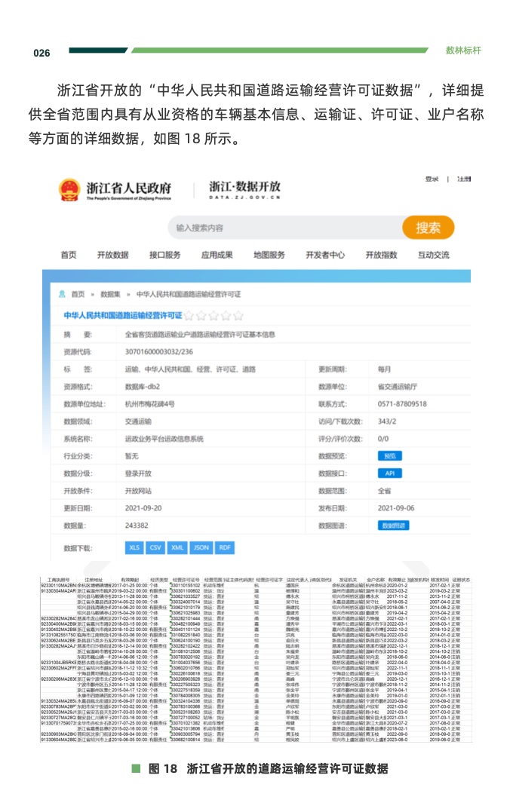Click the home icon in breadcrumb
This screenshot has height=812, width=513.
(x=60, y=293)
